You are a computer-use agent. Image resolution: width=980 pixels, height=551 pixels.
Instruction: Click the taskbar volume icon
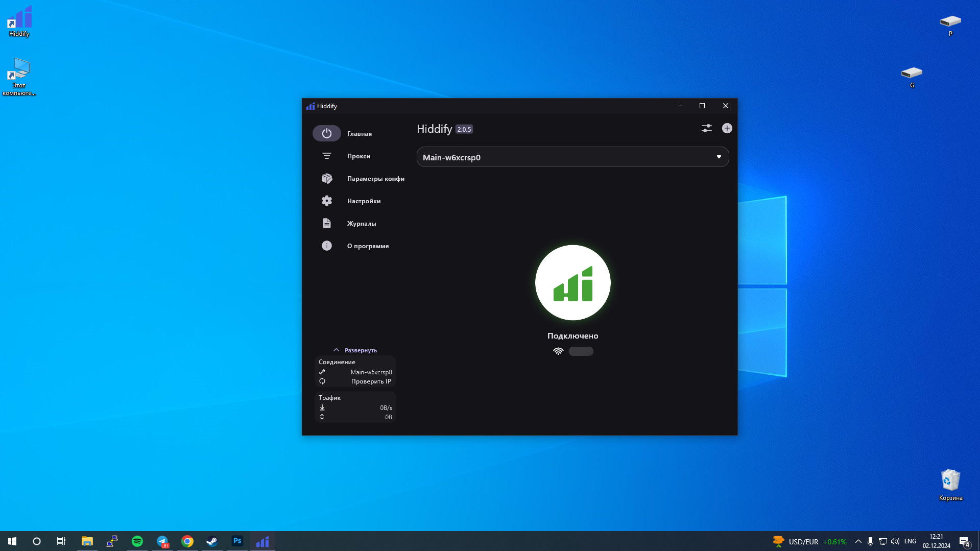[895, 541]
